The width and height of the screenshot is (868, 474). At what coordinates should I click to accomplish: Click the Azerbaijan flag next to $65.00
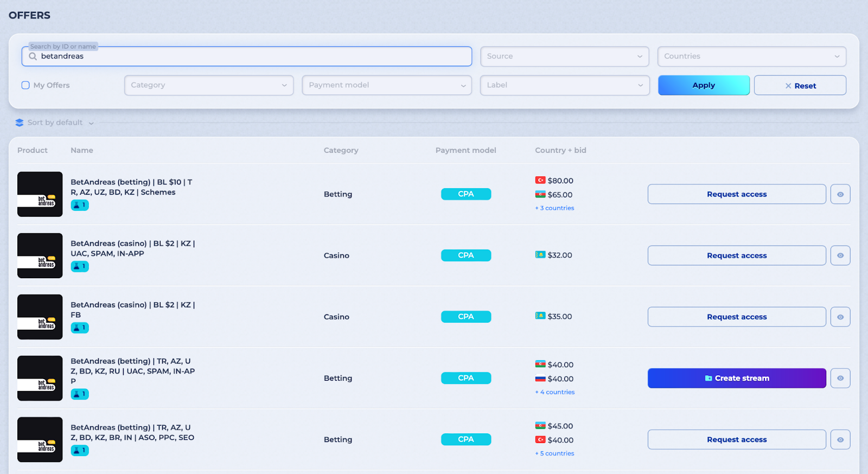click(x=540, y=194)
